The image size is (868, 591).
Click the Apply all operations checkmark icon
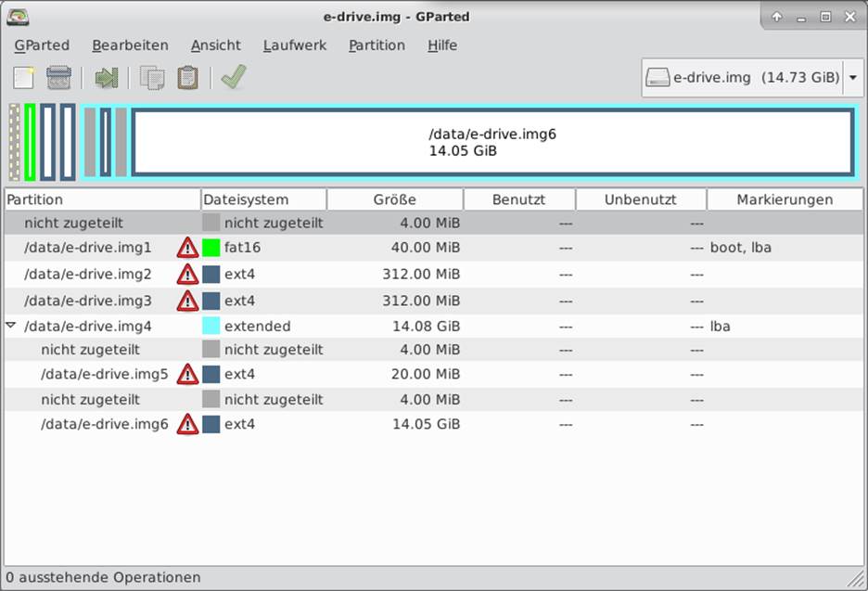pyautogui.click(x=233, y=78)
